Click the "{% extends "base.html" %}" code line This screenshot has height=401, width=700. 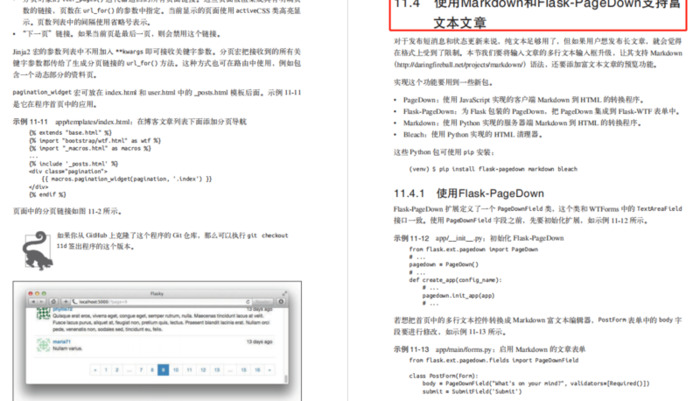click(70, 133)
